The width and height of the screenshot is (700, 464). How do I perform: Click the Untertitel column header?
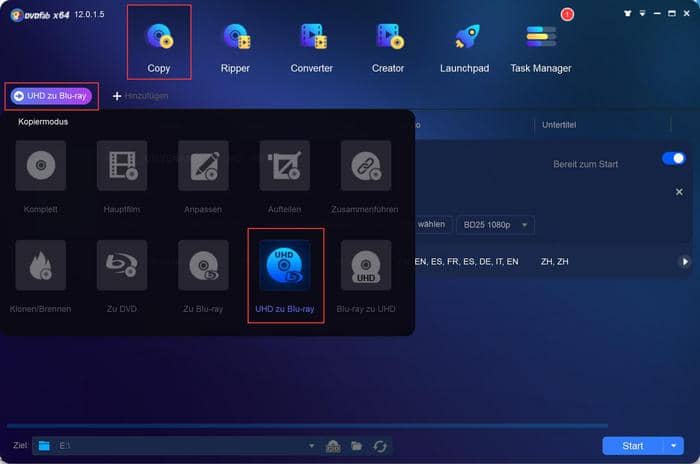coord(559,125)
